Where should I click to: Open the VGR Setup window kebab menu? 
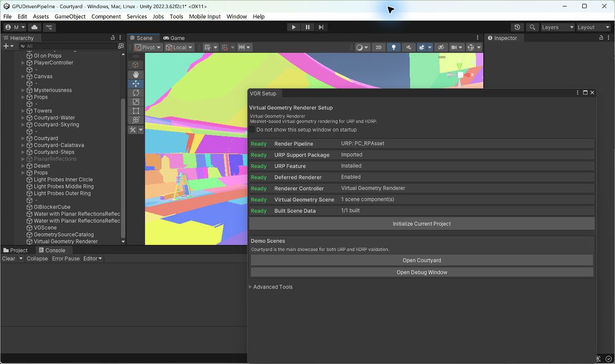(577, 93)
